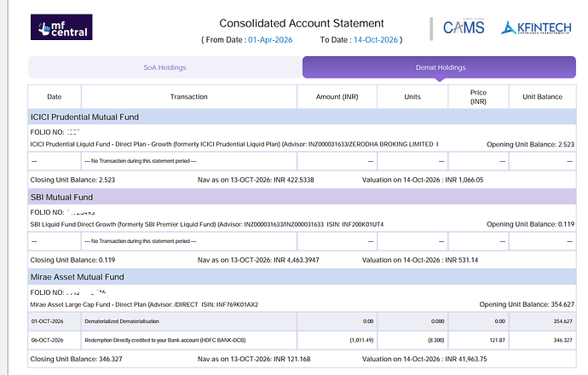Click Nav value INR 4,463.3947

tap(297, 260)
